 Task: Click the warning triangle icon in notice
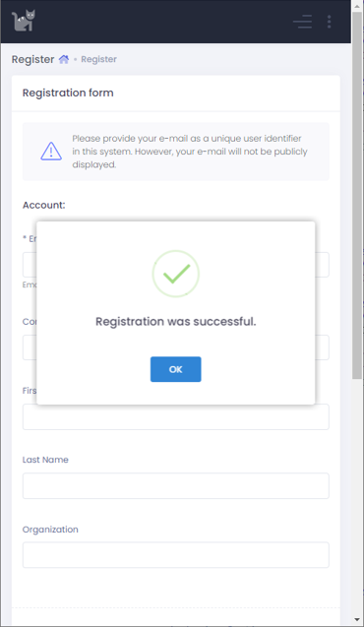point(51,152)
